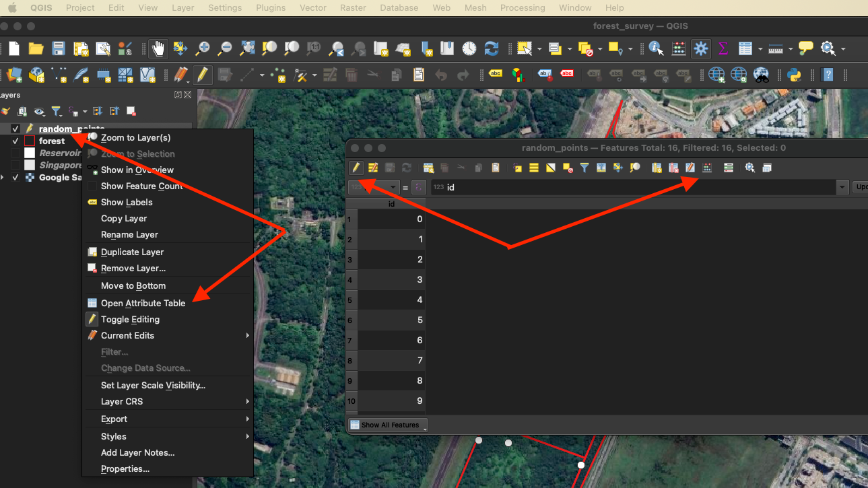The height and width of the screenshot is (488, 868).
Task: Expand the Styles submenu
Action: click(248, 436)
